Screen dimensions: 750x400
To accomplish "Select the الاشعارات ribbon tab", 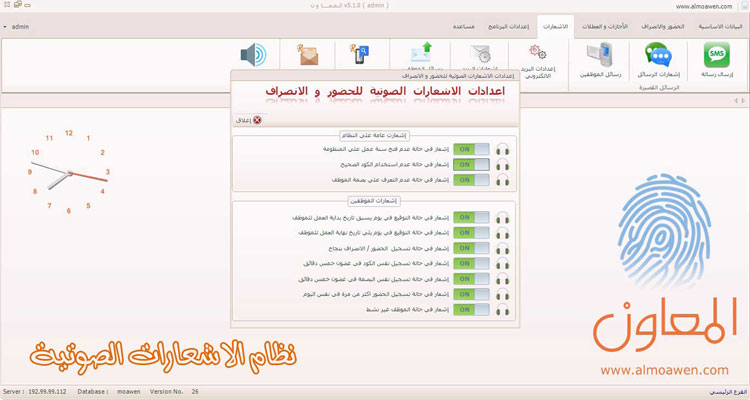I will pyautogui.click(x=555, y=27).
